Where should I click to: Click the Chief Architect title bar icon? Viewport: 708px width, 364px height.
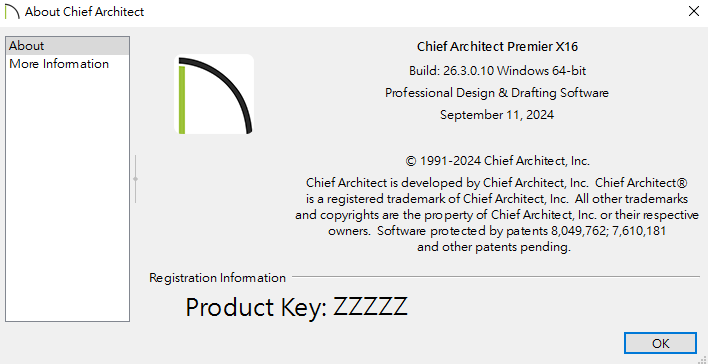[x=12, y=11]
